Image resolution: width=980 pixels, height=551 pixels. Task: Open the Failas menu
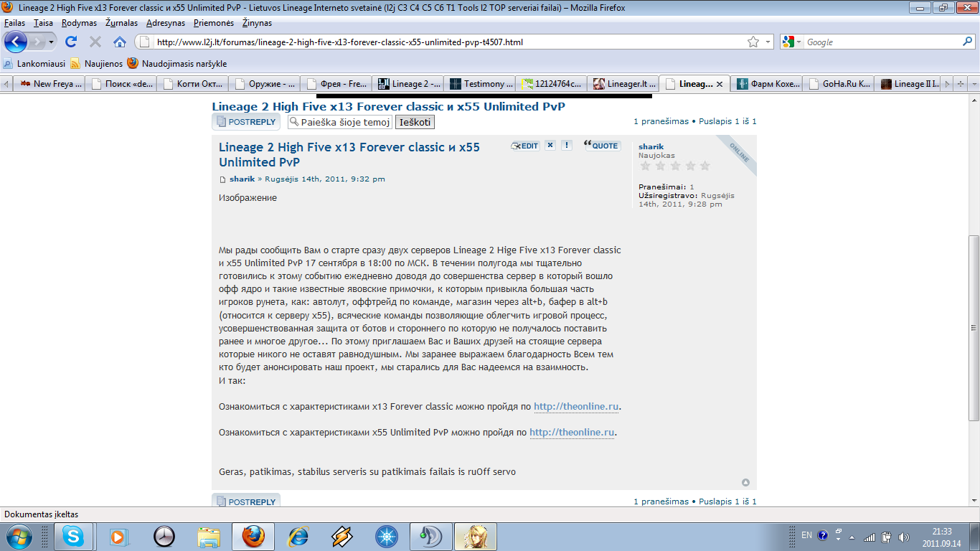14,23
